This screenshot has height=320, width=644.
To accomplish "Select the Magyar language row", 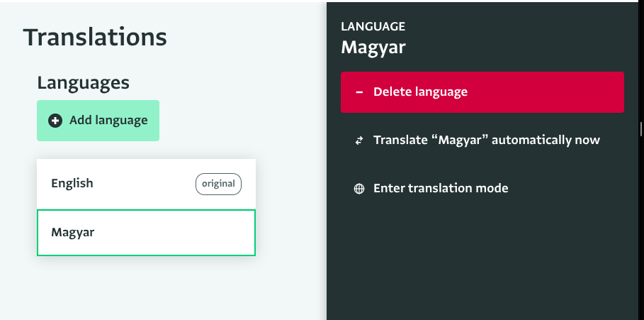I will [x=146, y=233].
